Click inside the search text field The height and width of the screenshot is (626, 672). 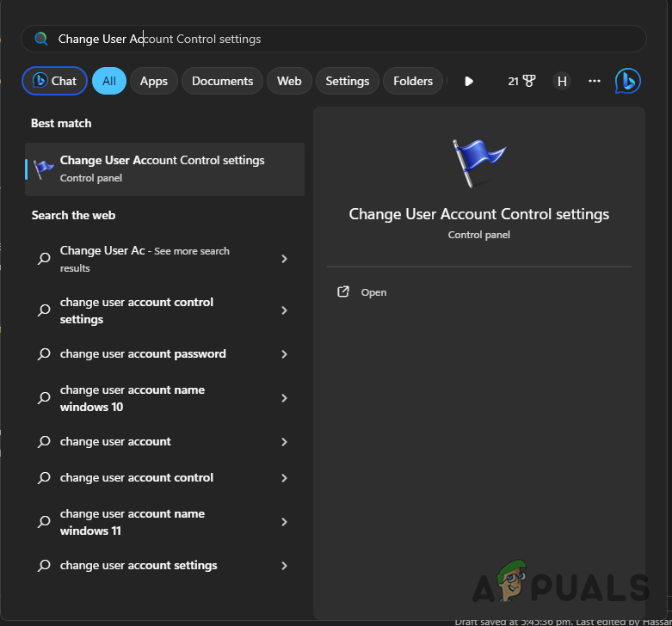click(x=334, y=39)
